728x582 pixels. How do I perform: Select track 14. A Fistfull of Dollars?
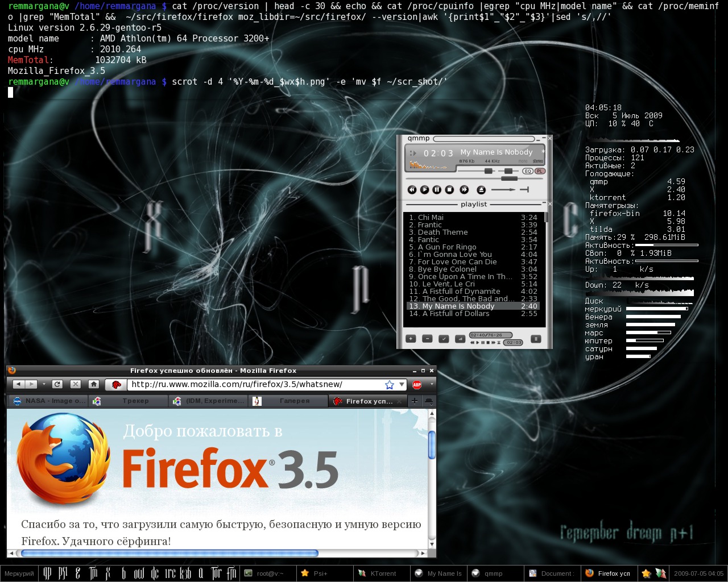pos(473,314)
